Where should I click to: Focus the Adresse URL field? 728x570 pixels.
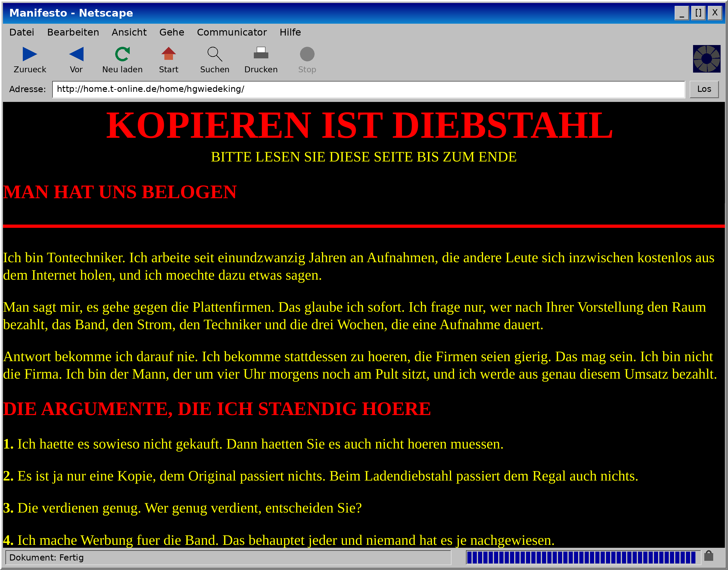click(x=368, y=89)
